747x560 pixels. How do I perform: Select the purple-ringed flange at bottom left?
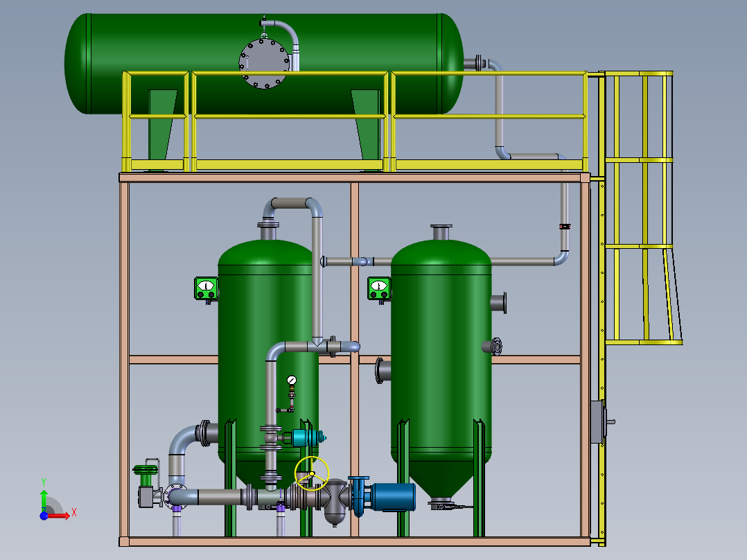point(175,496)
